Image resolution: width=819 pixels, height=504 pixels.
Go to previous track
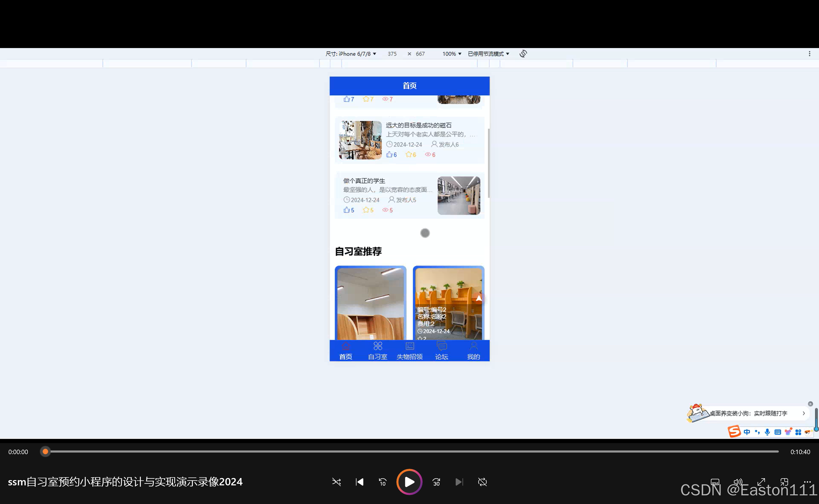pos(359,482)
